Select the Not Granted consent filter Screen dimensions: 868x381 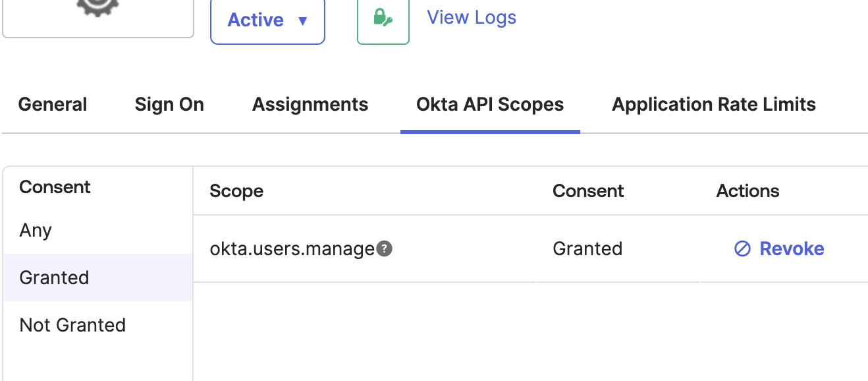97,325
